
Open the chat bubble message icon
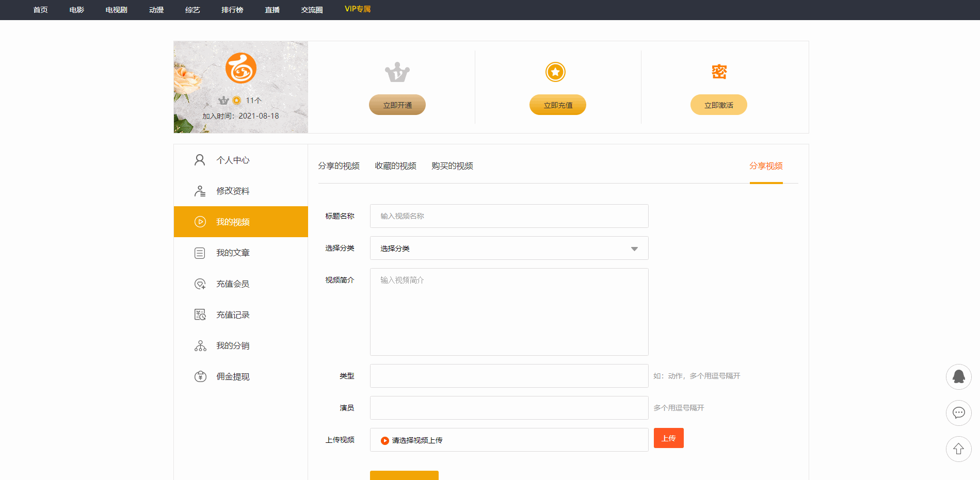958,413
